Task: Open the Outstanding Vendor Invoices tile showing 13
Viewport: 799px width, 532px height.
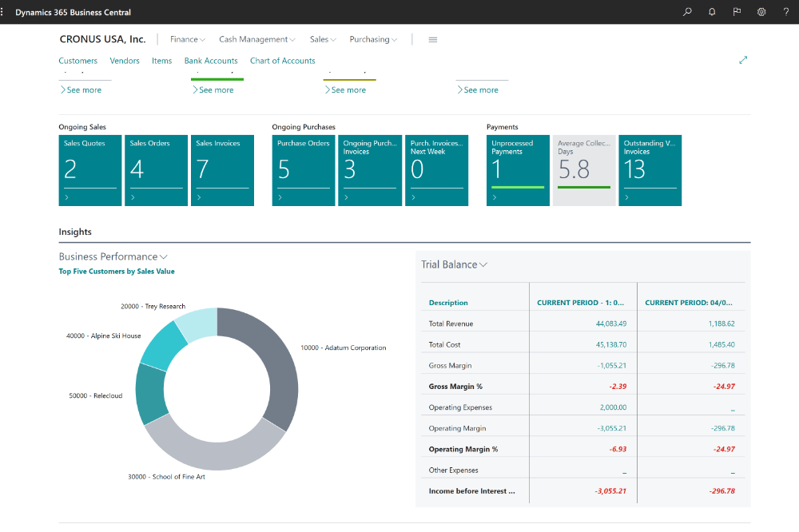Action: (x=650, y=170)
